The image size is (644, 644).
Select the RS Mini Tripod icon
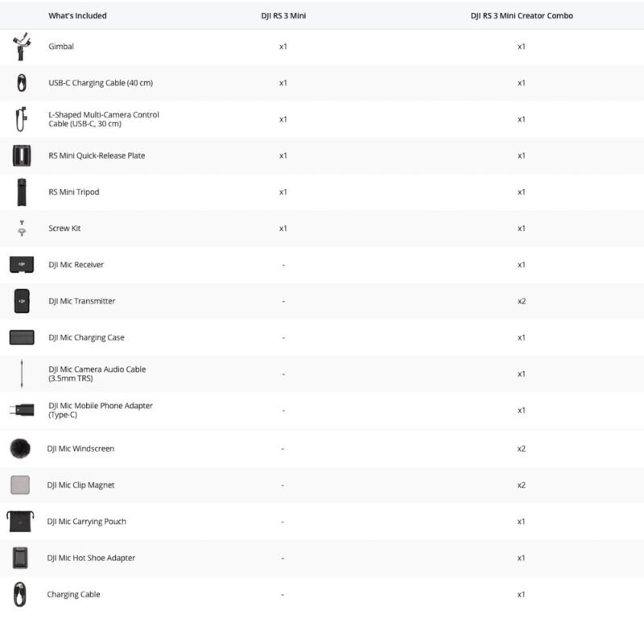tap(22, 192)
